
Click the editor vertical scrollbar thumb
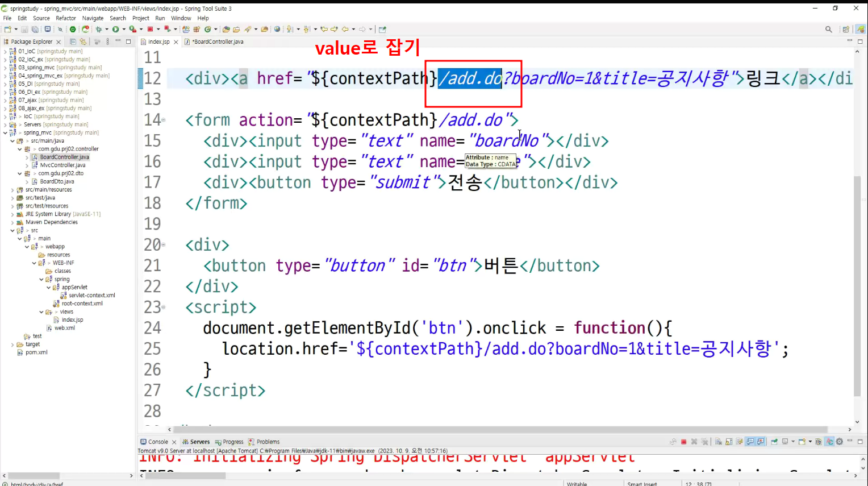click(857, 286)
